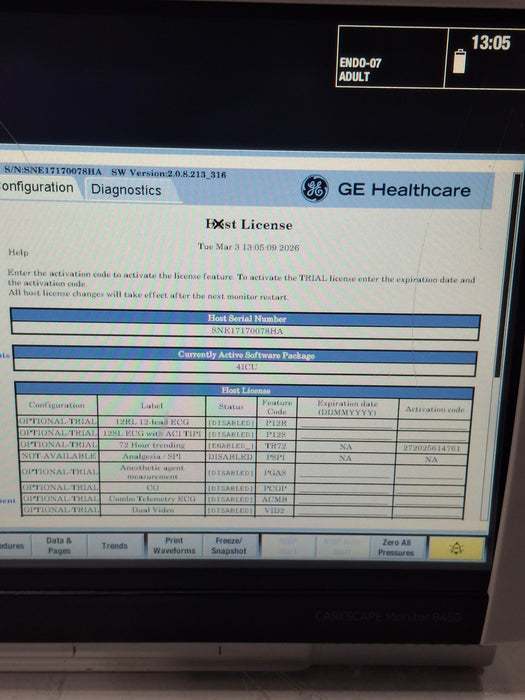Click expiration date field for VID2

tap(342, 511)
